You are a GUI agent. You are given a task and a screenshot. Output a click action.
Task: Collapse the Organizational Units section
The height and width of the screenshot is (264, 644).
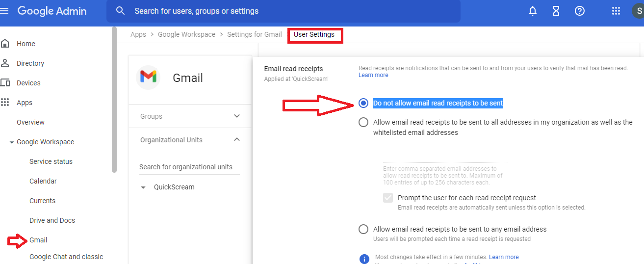[237, 140]
